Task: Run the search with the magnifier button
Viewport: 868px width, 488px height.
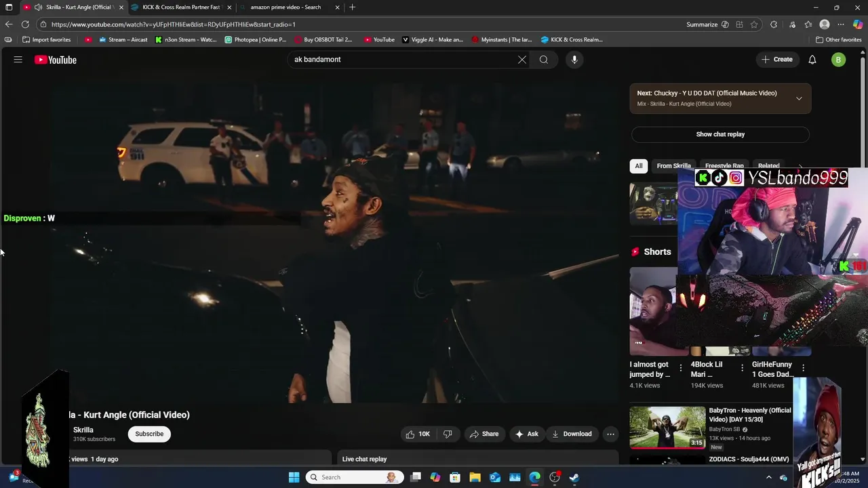Action: [544, 60]
